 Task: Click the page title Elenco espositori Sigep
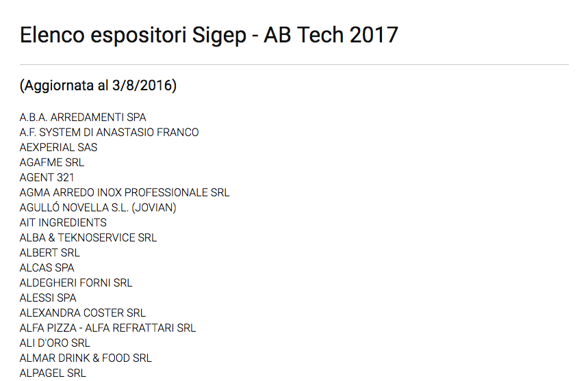click(133, 36)
